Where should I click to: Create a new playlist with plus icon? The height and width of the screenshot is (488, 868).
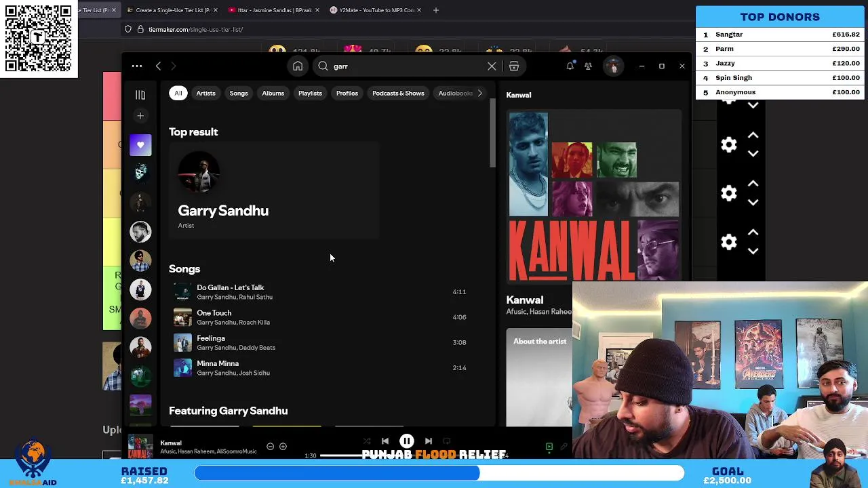(x=140, y=116)
